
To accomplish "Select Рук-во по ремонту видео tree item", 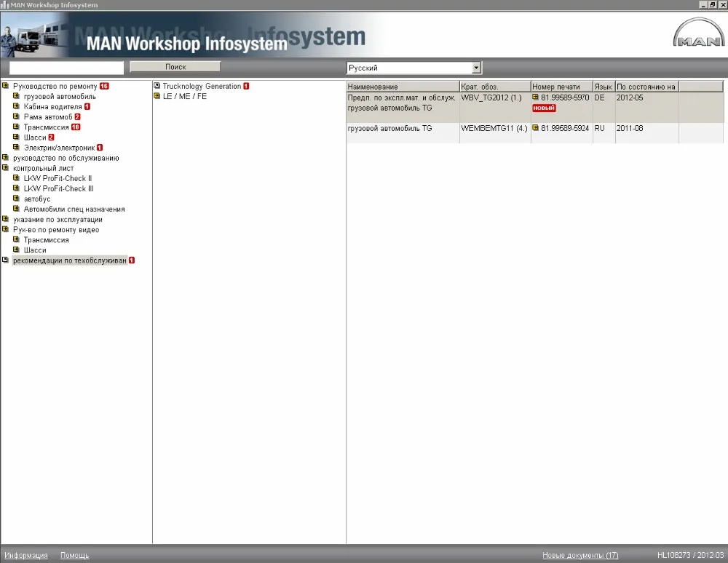I will click(56, 229).
